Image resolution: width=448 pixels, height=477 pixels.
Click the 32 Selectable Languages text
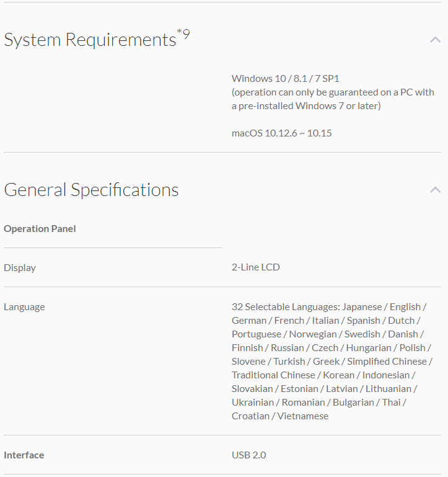pos(285,307)
